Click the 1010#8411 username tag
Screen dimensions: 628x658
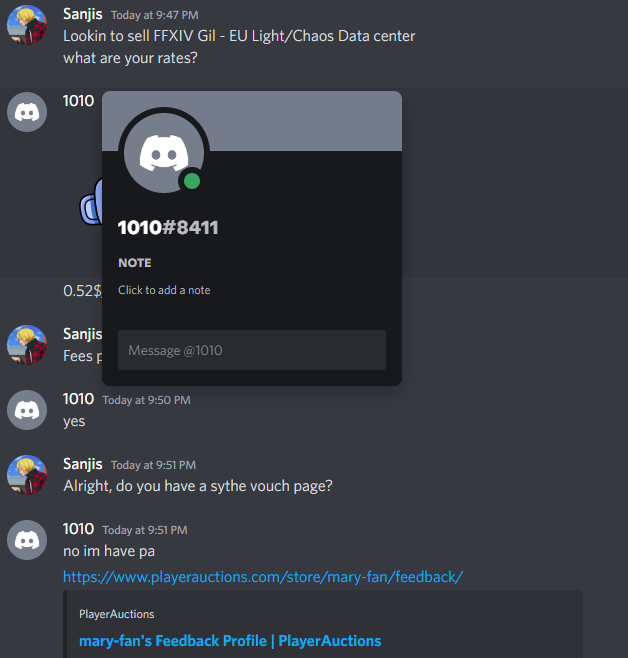click(168, 228)
